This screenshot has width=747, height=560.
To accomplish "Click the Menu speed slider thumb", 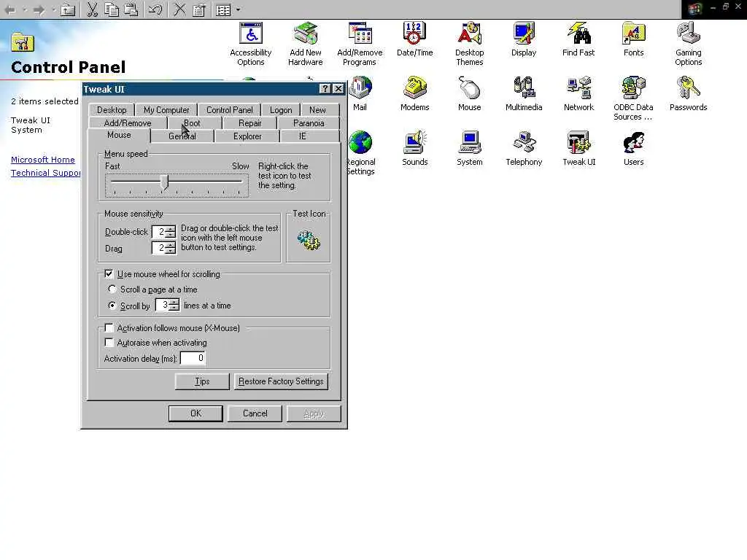I will [164, 182].
